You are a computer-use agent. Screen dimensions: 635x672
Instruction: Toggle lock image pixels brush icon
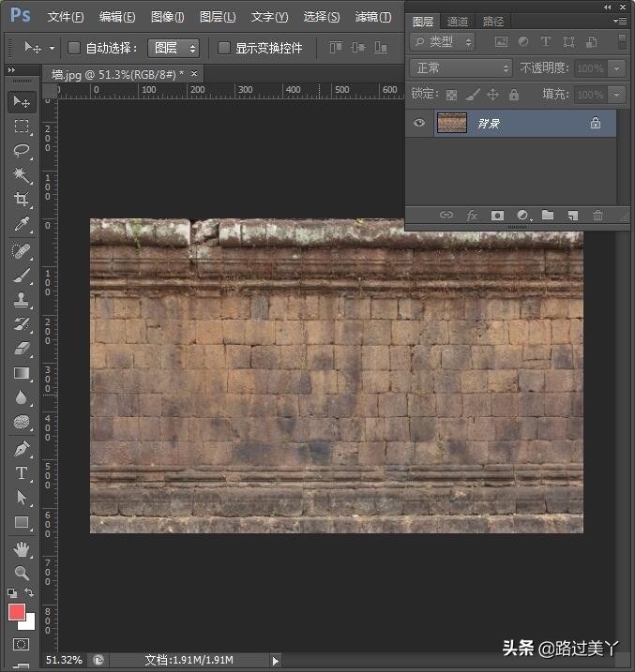pos(473,95)
